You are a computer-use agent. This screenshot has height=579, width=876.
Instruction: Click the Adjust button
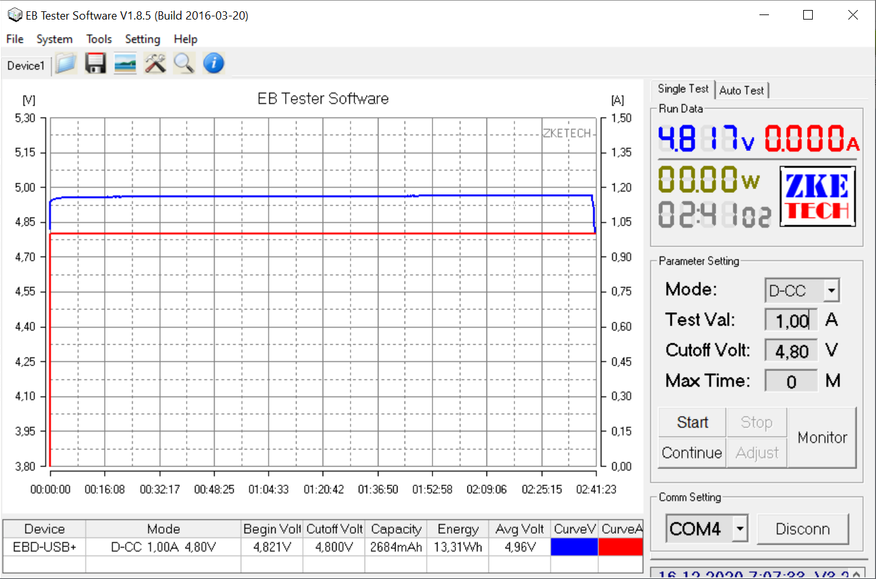(756, 452)
